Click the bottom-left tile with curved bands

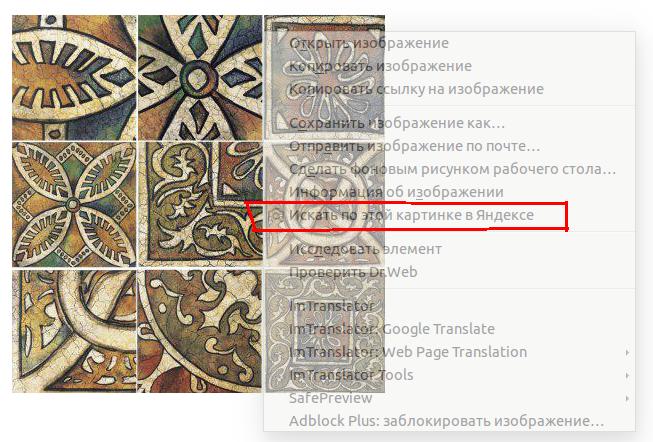[74, 331]
